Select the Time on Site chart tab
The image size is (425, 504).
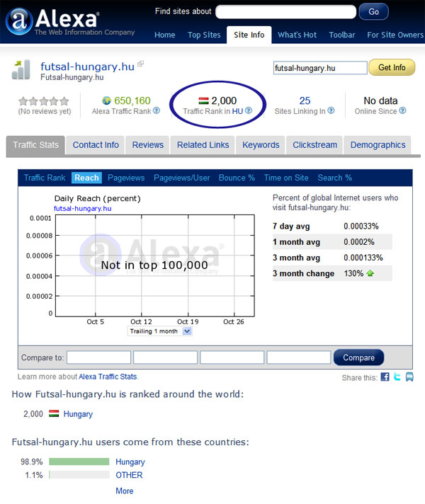tap(286, 178)
